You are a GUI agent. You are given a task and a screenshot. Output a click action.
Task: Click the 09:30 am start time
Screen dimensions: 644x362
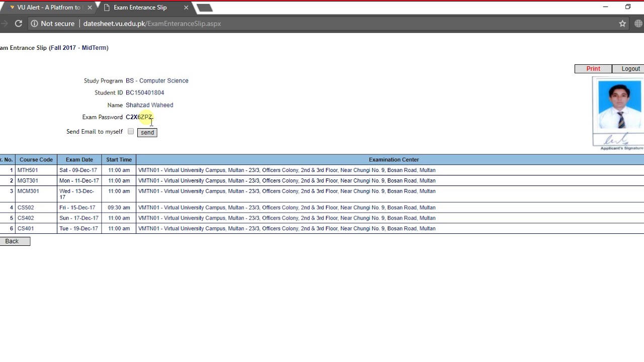tap(119, 207)
